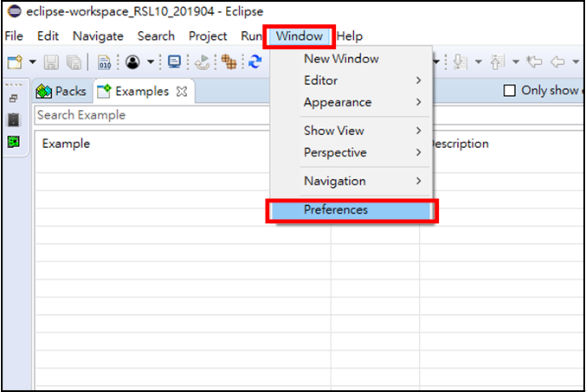The image size is (586, 392).
Task: Click the blue monitor toolbar icon
Action: coord(174,61)
